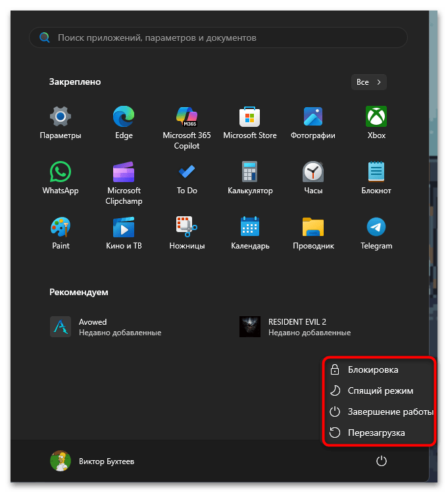Open the Проводник file explorer
This screenshot has height=493, width=448.
click(313, 233)
